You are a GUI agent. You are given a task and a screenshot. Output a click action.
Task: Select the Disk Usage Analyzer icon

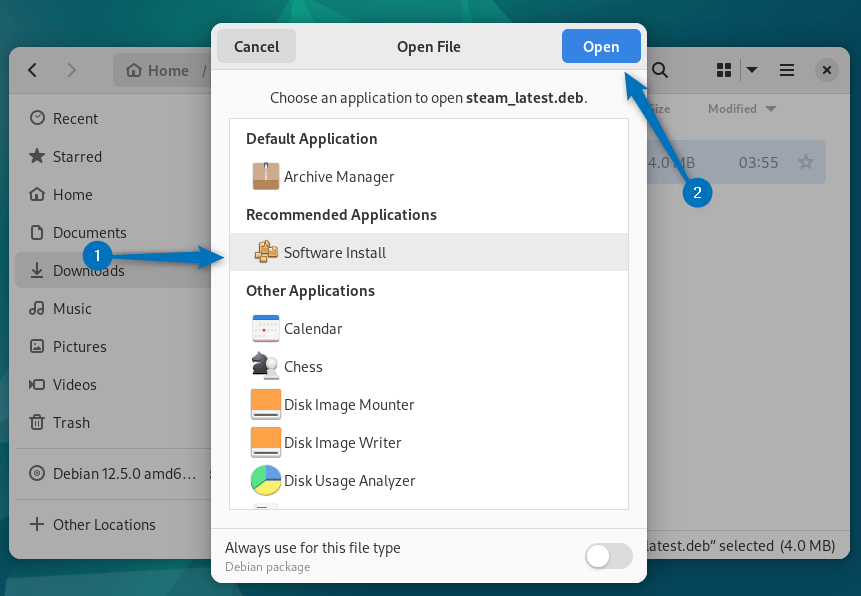coord(266,481)
